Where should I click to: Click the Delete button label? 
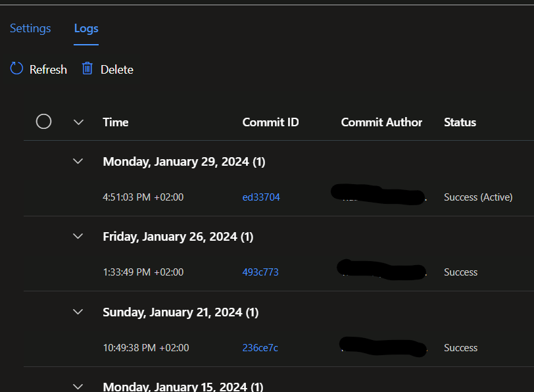point(117,70)
